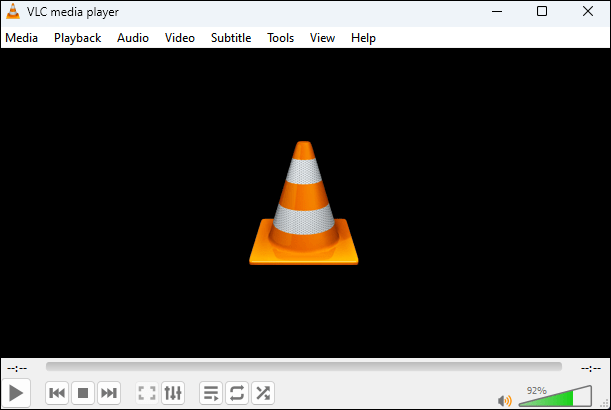Click the elapsed time label

(17, 368)
